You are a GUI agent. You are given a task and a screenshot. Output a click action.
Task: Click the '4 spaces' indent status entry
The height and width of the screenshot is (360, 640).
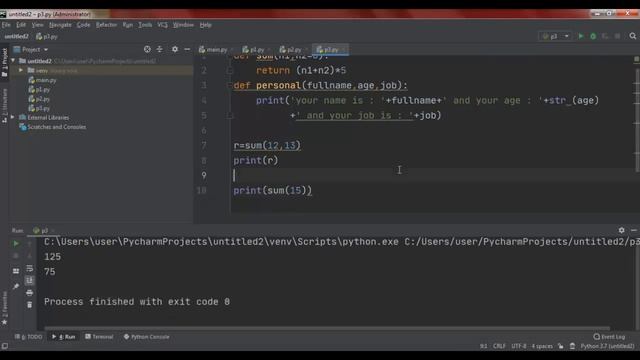click(542, 346)
